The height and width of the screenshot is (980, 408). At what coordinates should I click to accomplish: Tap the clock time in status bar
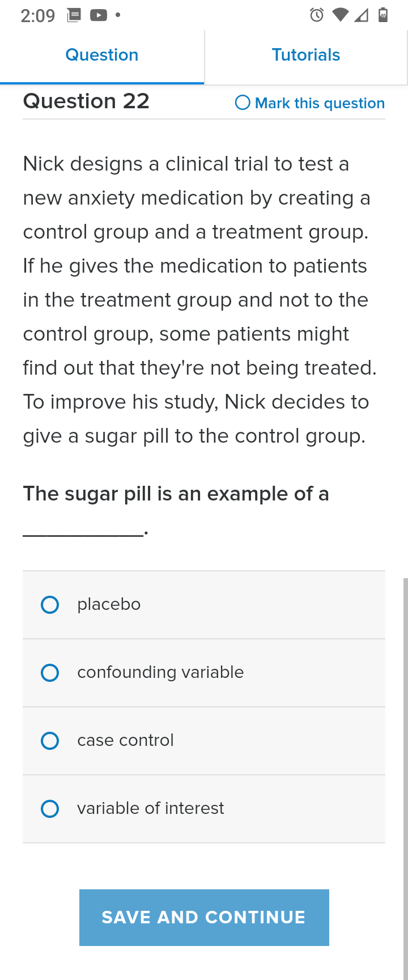38,16
